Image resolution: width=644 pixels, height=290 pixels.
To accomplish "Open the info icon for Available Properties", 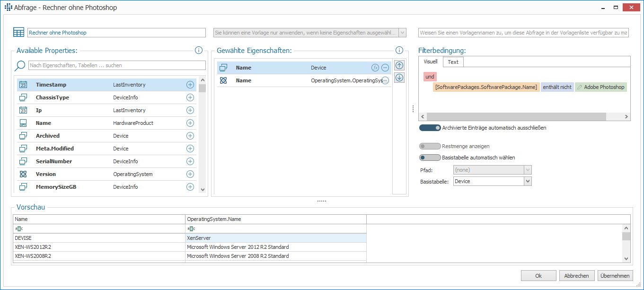I will [x=199, y=50].
